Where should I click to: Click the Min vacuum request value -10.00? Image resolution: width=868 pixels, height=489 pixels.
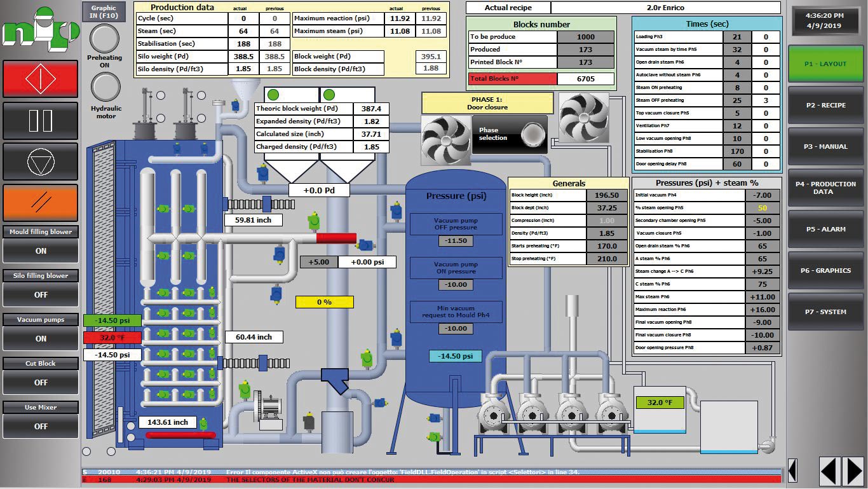pos(456,329)
